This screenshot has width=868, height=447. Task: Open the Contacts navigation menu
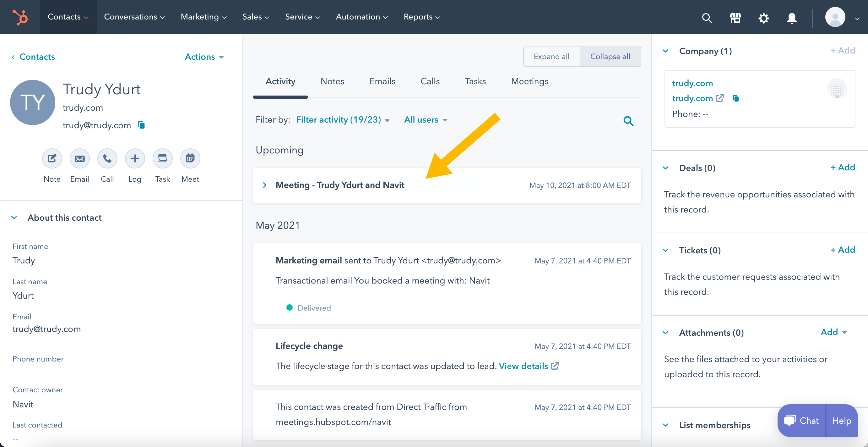pyautogui.click(x=68, y=17)
